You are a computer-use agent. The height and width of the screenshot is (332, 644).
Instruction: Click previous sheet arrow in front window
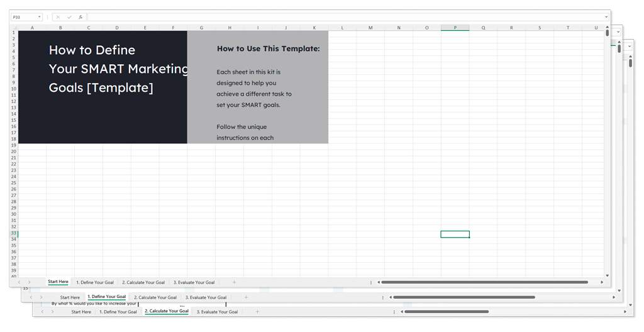pyautogui.click(x=19, y=282)
